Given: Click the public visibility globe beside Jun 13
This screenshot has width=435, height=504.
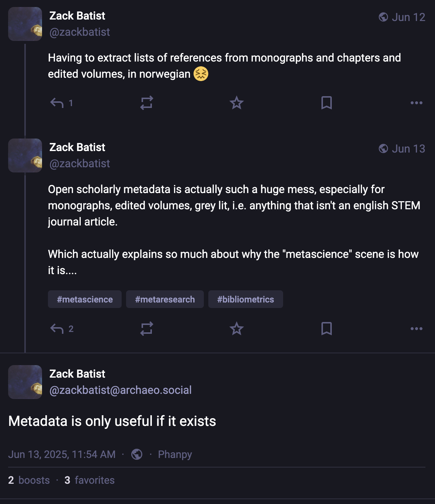Looking at the screenshot, I should pos(383,148).
